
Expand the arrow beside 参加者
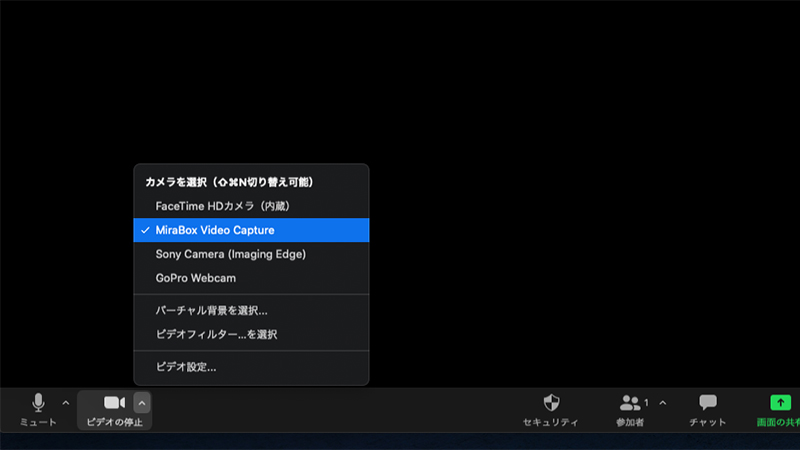click(x=663, y=403)
